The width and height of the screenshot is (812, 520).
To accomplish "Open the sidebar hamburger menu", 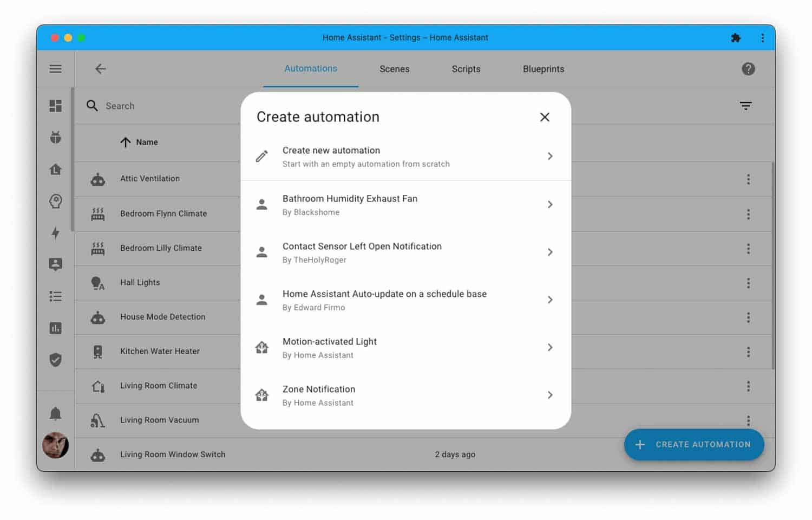I will (55, 69).
